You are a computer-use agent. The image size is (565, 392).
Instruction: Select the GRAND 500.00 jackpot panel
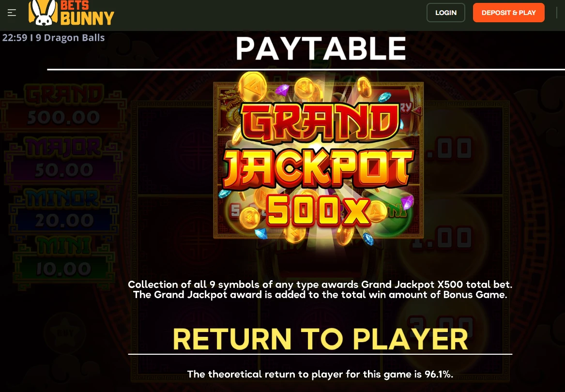(63, 107)
